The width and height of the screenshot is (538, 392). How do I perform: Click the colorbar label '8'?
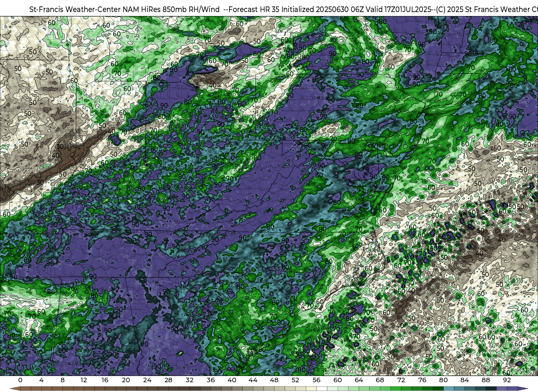[x=62, y=380]
